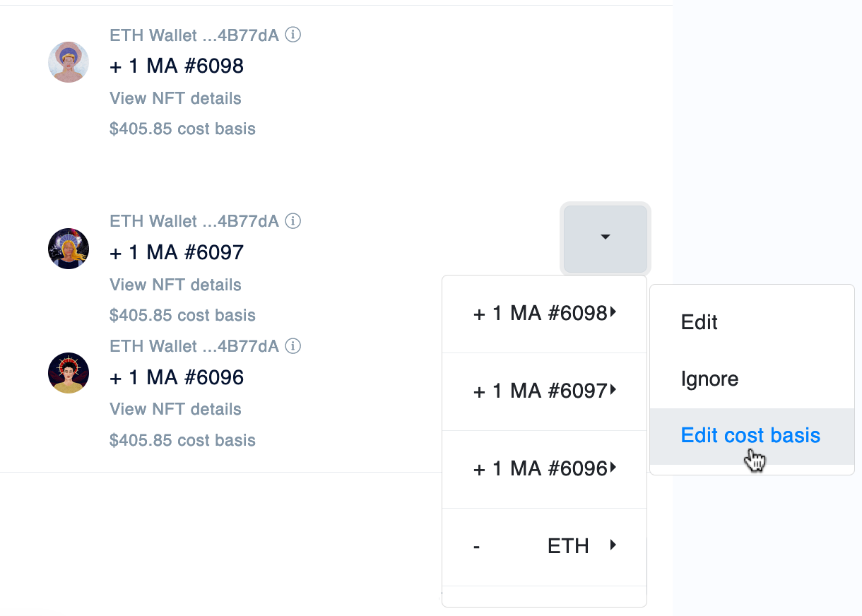Open wallet info icon above MA #6097

coord(293,221)
